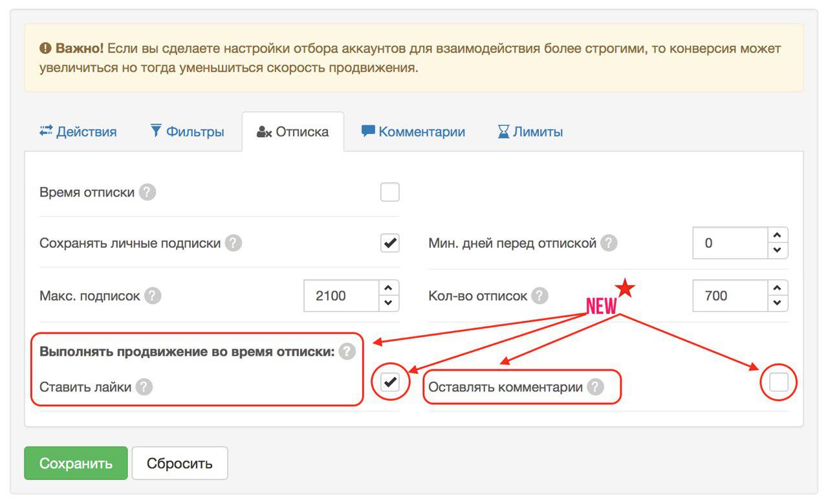Click help icon next to Макс. подписок
The height and width of the screenshot is (504, 828).
[152, 296]
